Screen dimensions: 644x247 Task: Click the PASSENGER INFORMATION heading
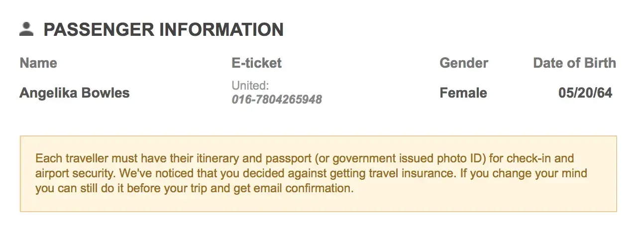click(163, 30)
